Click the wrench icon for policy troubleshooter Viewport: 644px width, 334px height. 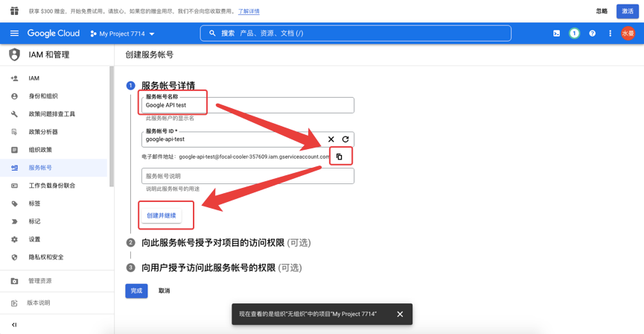[14, 114]
